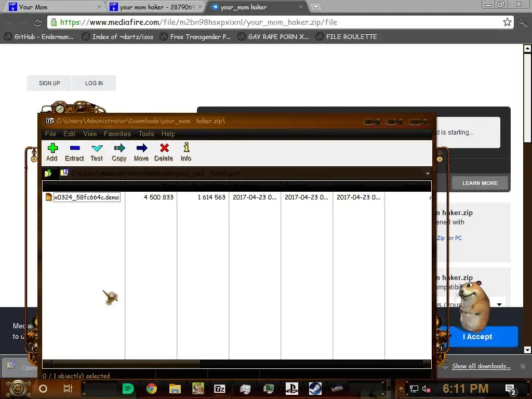Click the packed size 1 614 563
This screenshot has width=532, height=399.
coord(211,197)
